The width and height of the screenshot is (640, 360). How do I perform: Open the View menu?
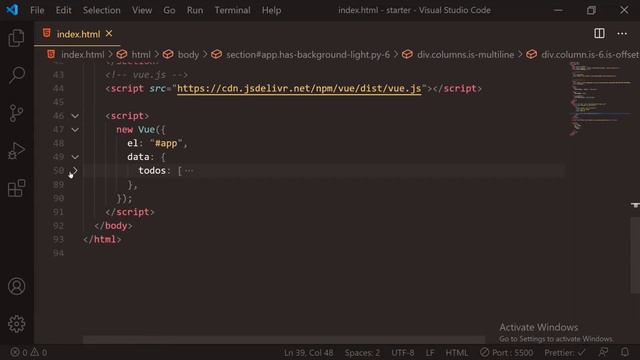pos(142,10)
